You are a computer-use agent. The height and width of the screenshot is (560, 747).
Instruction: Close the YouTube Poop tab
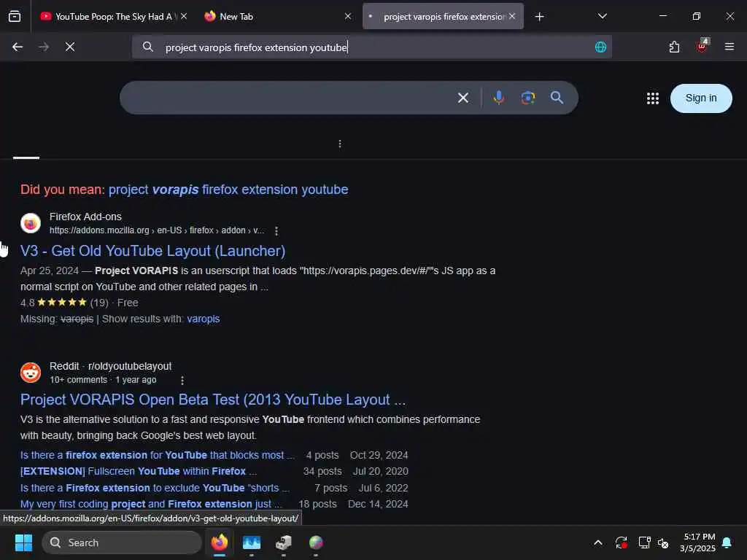tap(184, 16)
